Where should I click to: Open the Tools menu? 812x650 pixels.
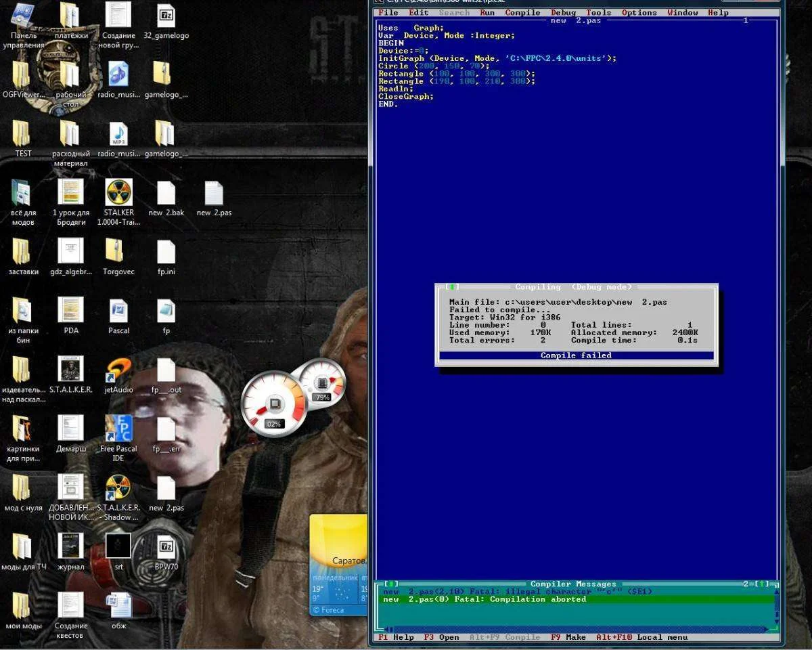[x=599, y=13]
